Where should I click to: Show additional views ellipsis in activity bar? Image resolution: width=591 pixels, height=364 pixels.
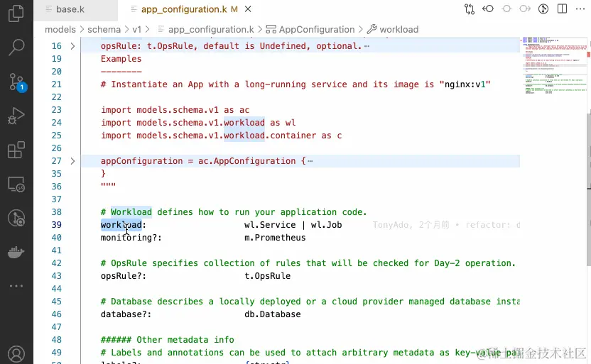pyautogui.click(x=16, y=286)
